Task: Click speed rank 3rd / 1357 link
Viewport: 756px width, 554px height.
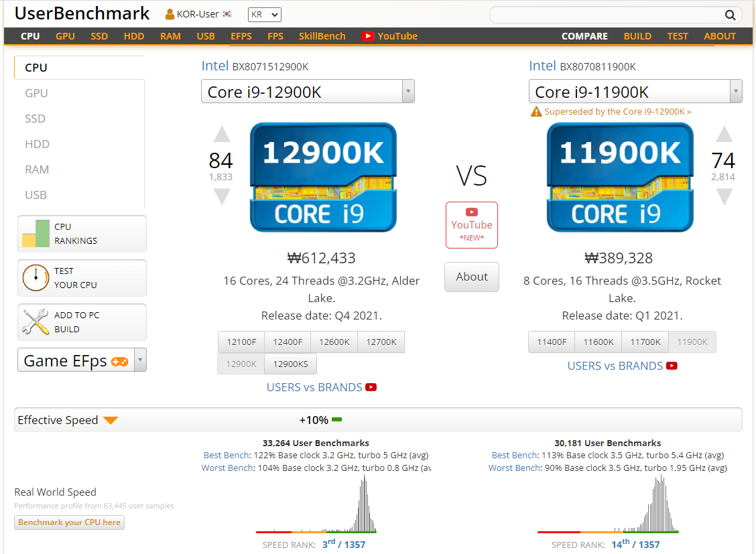Action: (344, 544)
